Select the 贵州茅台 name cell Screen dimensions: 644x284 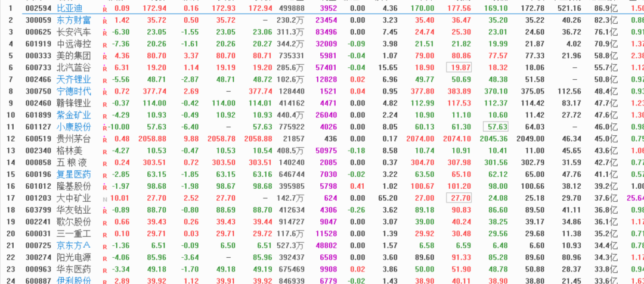tap(74, 139)
